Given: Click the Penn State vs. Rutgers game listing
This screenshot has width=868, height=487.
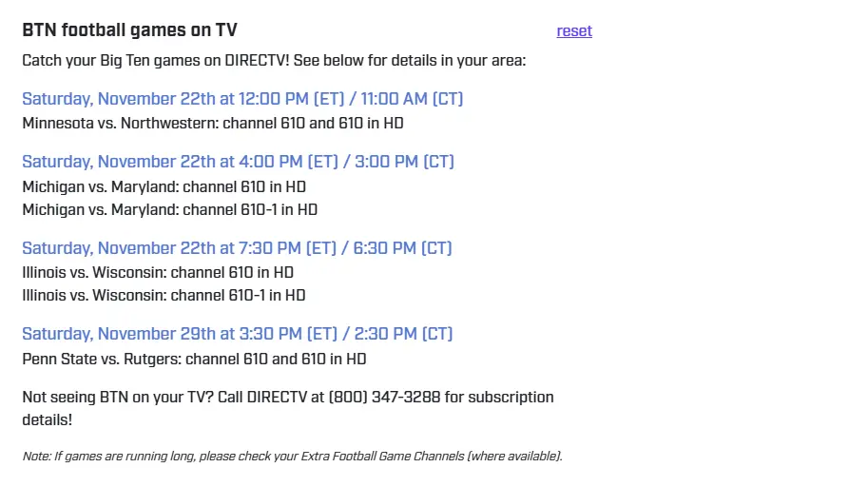Looking at the screenshot, I should [194, 359].
